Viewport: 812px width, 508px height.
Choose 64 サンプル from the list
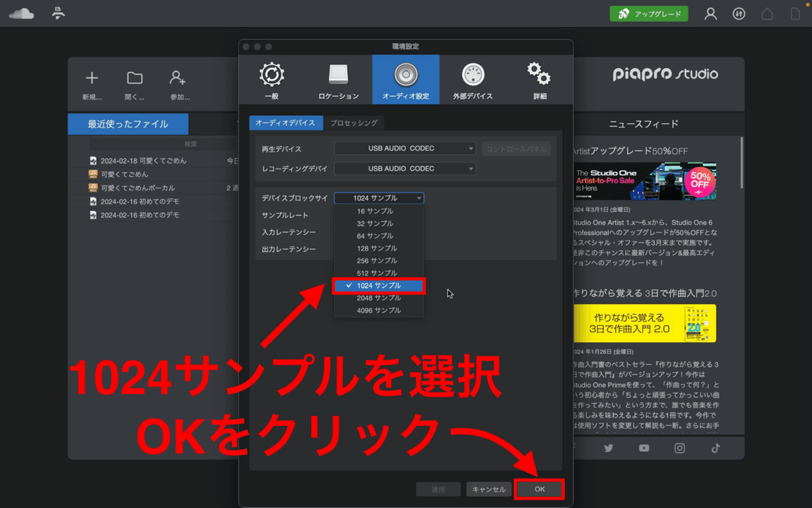(379, 236)
